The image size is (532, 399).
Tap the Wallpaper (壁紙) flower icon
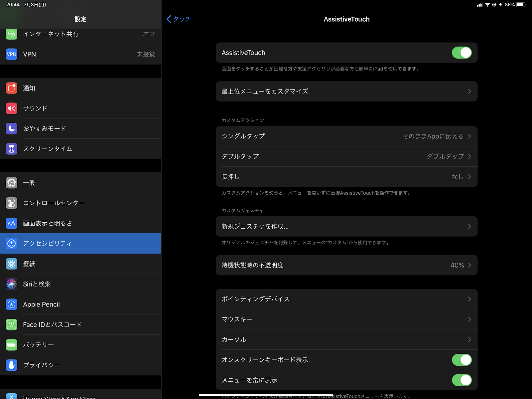pyautogui.click(x=11, y=264)
